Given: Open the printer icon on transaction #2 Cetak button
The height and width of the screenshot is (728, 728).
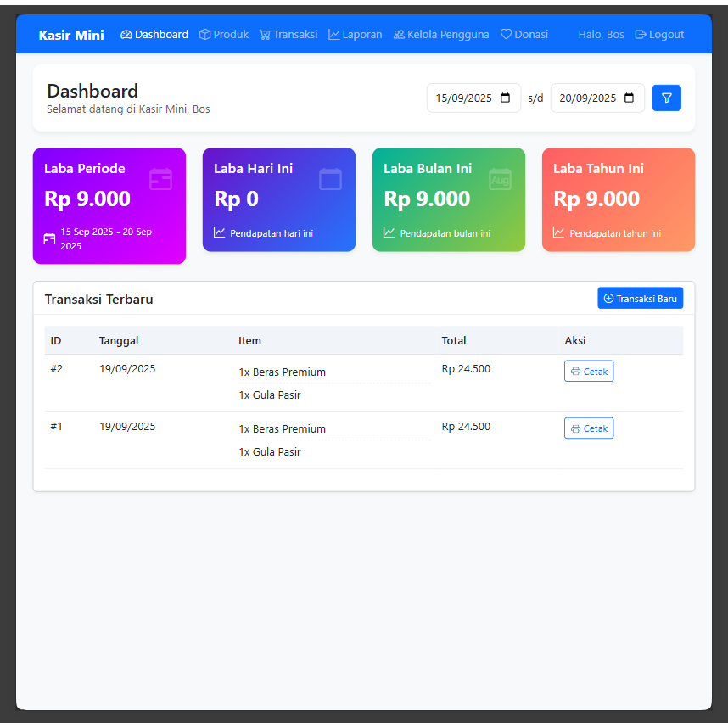Looking at the screenshot, I should coord(575,371).
